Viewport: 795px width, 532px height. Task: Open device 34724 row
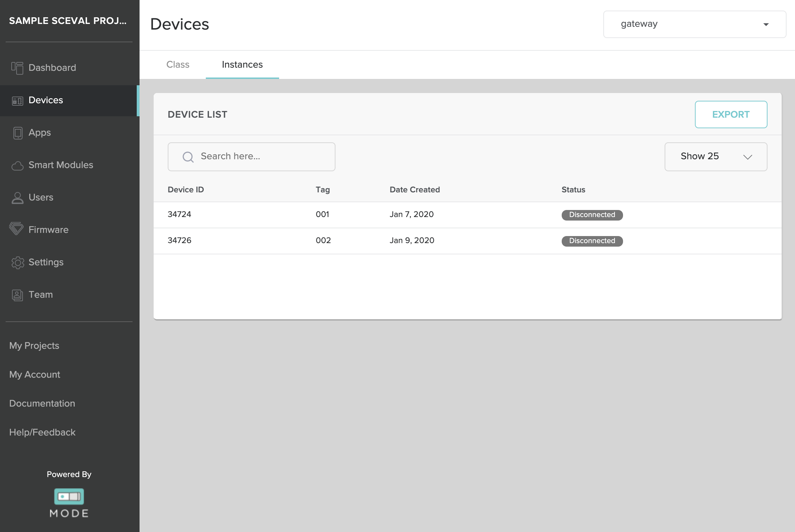pos(467,215)
